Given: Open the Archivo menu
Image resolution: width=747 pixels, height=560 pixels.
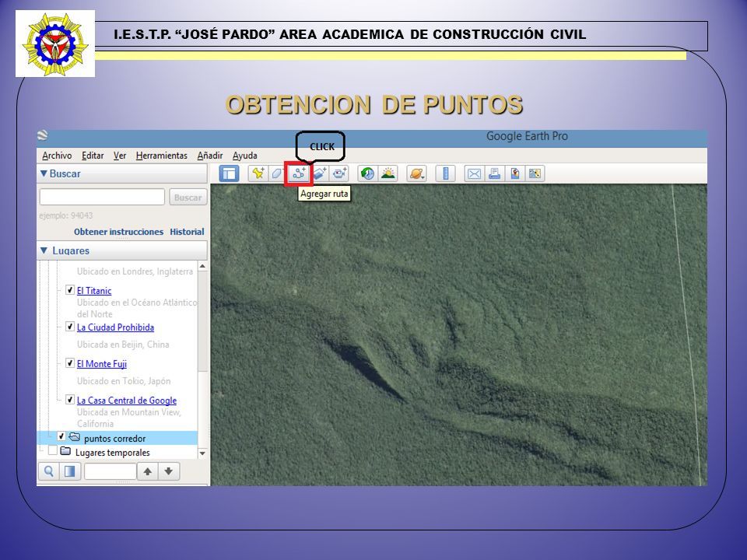Looking at the screenshot, I should click(x=57, y=156).
